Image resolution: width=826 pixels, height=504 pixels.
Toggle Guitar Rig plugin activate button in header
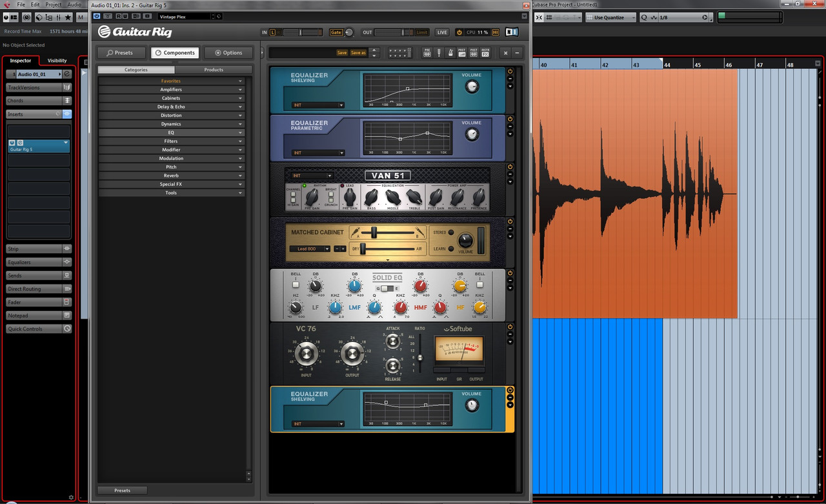[x=97, y=16]
